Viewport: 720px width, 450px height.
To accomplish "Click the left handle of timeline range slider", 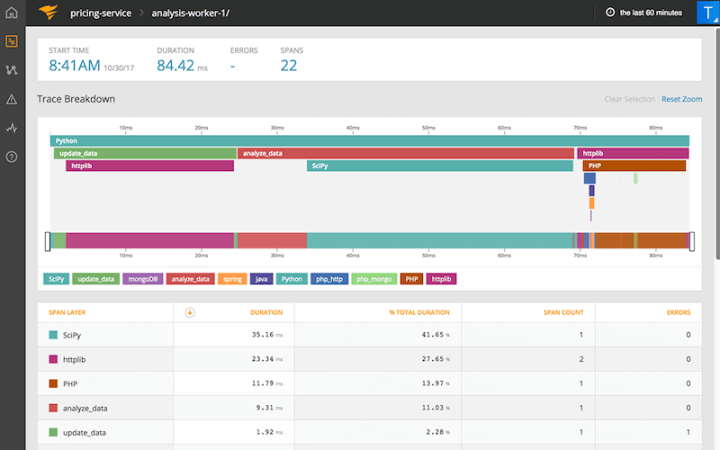I will (47, 241).
